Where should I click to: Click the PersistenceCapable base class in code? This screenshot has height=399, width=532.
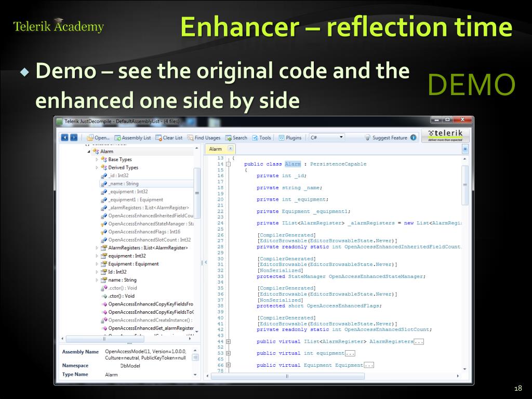point(338,164)
